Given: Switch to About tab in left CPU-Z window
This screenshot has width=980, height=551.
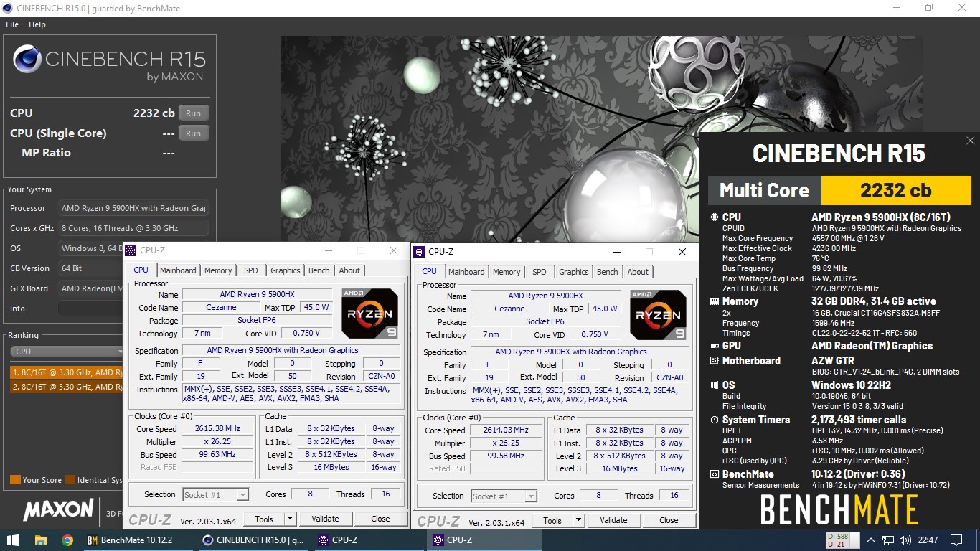Looking at the screenshot, I should [349, 270].
